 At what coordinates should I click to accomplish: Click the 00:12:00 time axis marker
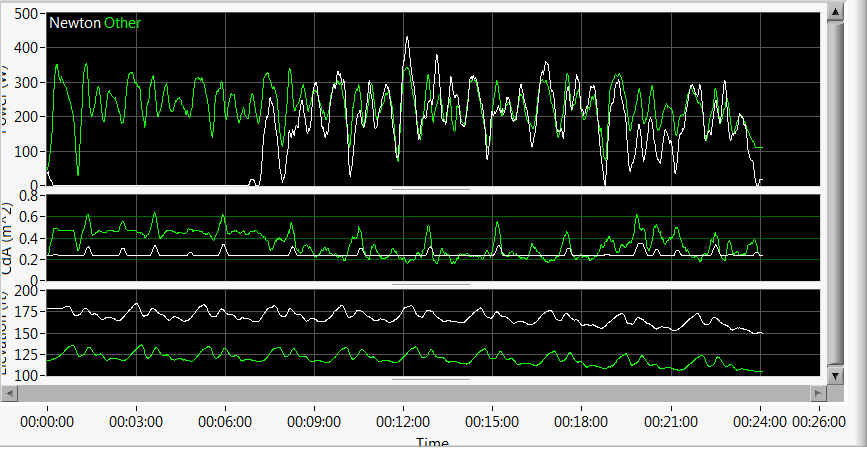click(x=403, y=422)
